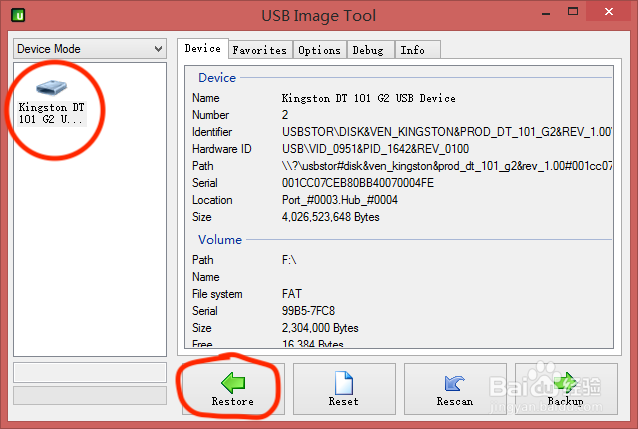
Task: Click the Reset blank page icon
Action: 344,383
